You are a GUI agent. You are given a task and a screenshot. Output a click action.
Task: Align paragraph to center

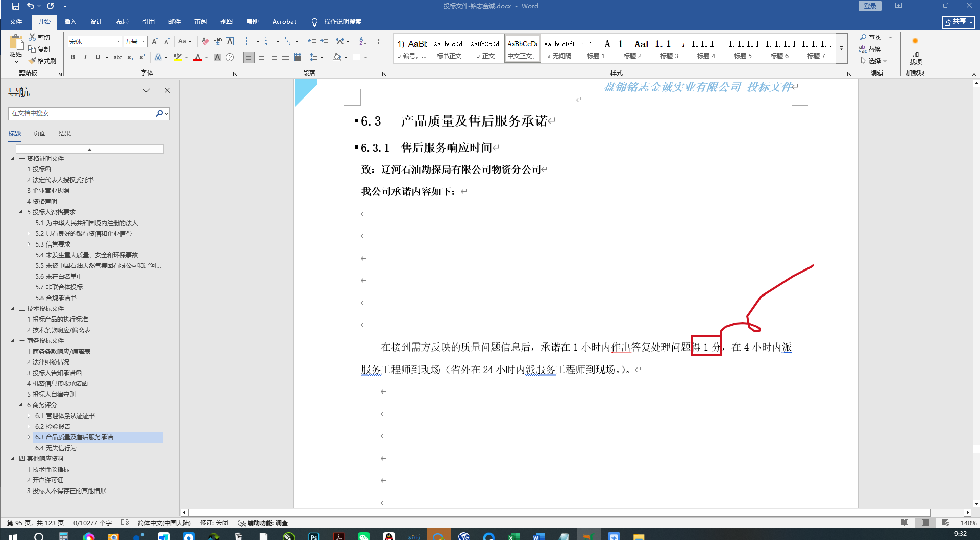pyautogui.click(x=261, y=57)
